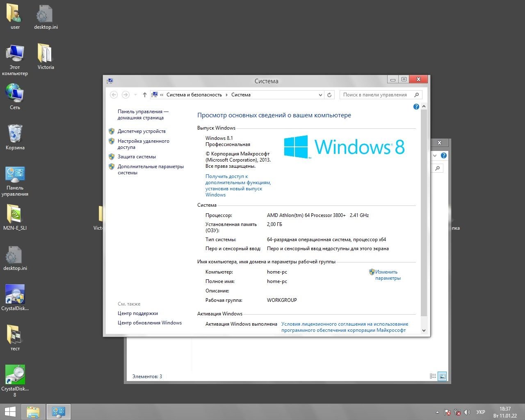Click Изменить параметры link
This screenshot has width=525, height=420.
coord(388,275)
